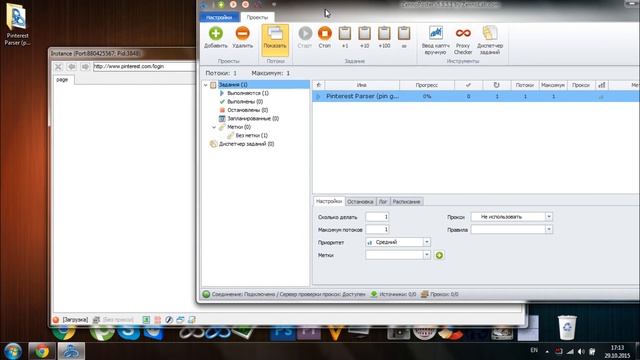Click the EN language indicator in tray
Viewport: 640px width, 360px height.
pyautogui.click(x=534, y=350)
